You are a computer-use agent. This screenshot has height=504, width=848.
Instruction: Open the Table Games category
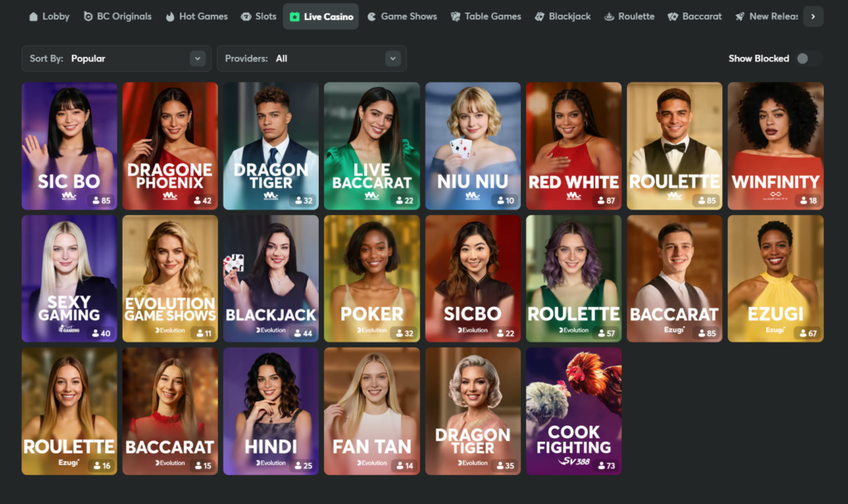point(485,17)
